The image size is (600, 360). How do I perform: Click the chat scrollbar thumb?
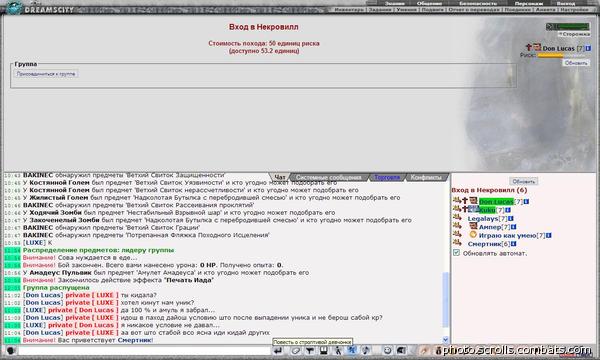pos(445,300)
